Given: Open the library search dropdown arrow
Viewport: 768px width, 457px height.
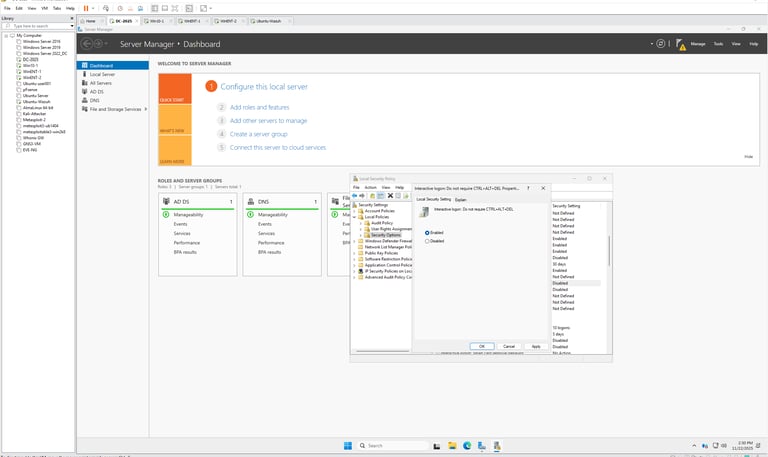Looking at the screenshot, I should pos(72,25).
